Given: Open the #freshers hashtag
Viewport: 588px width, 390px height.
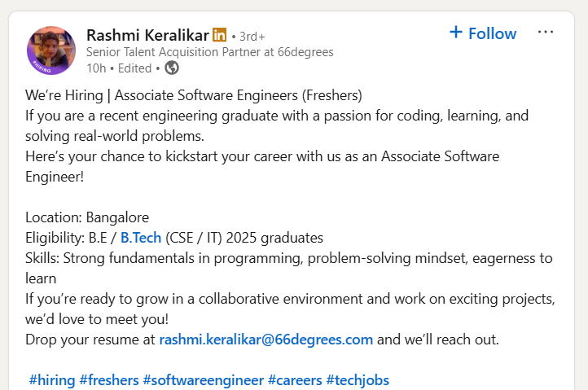Looking at the screenshot, I should click(x=109, y=380).
